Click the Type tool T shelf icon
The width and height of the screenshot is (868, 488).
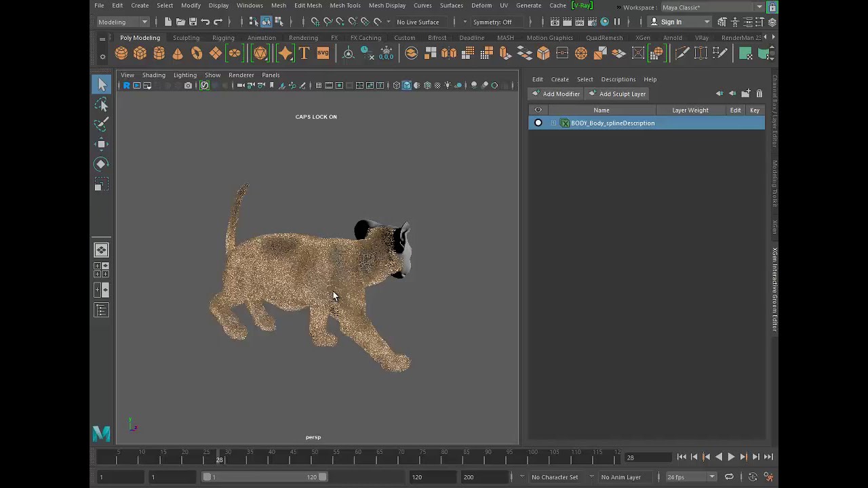(x=304, y=54)
